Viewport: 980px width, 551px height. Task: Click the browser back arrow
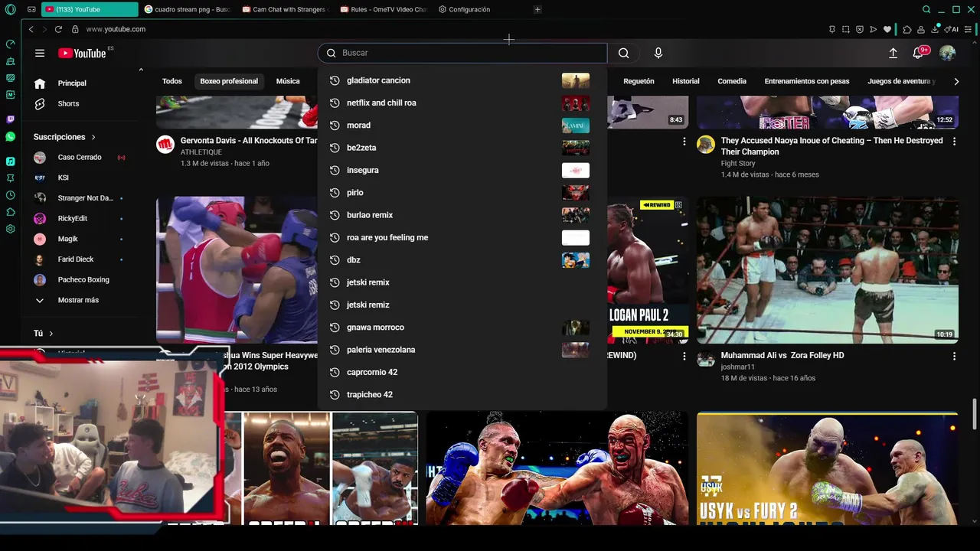(x=31, y=29)
